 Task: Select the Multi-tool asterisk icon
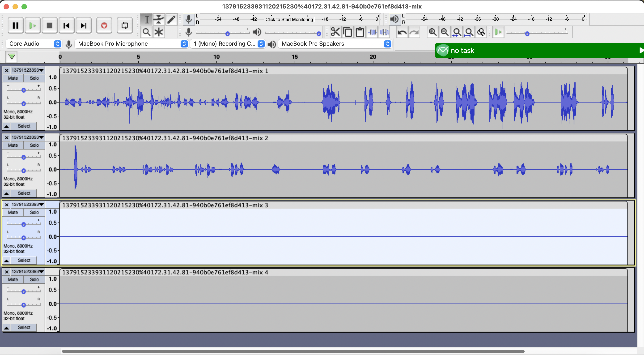[x=159, y=32]
